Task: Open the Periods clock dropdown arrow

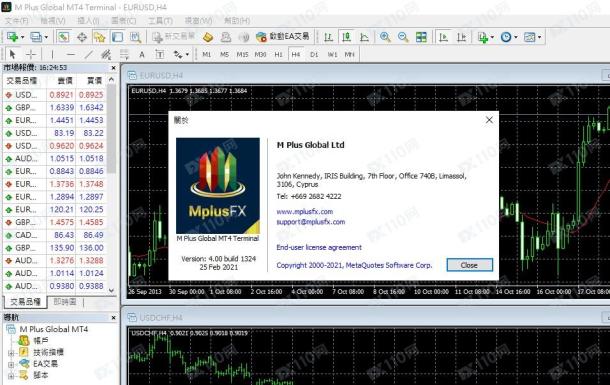Action: [516, 37]
